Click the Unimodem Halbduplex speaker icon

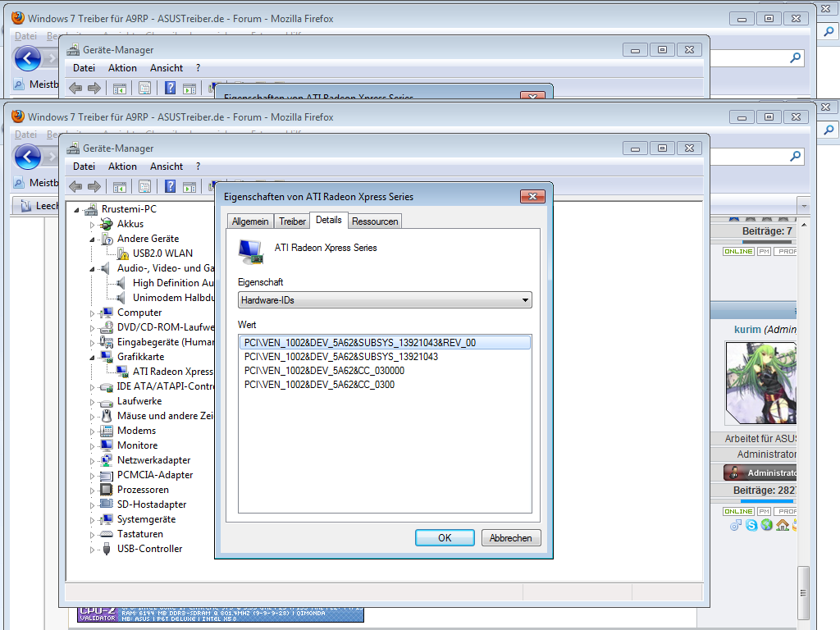click(123, 298)
